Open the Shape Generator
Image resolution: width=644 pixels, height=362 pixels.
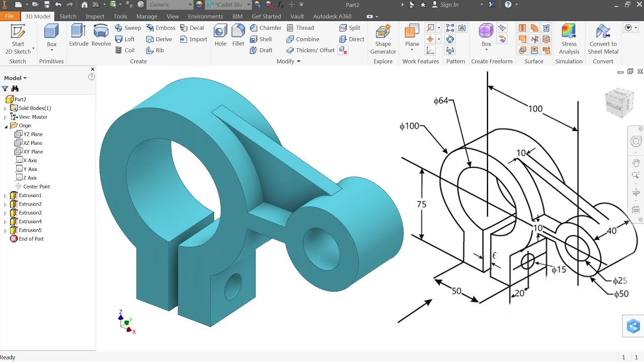point(383,39)
